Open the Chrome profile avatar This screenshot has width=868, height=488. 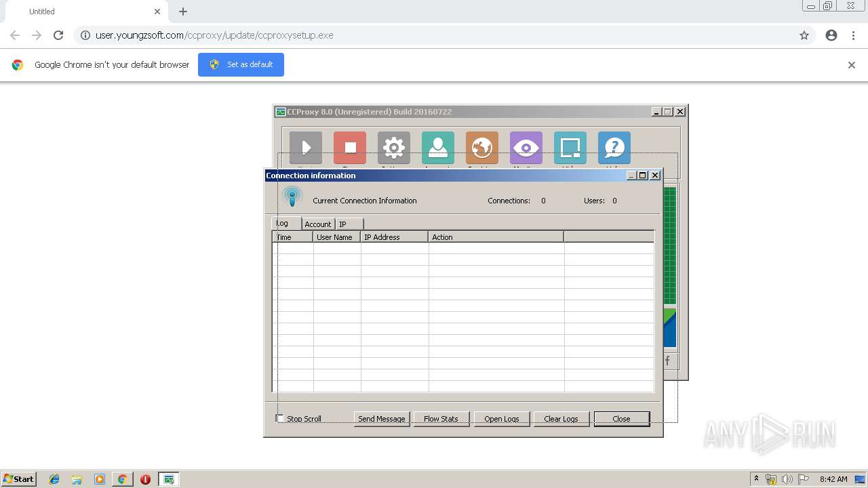coord(831,35)
